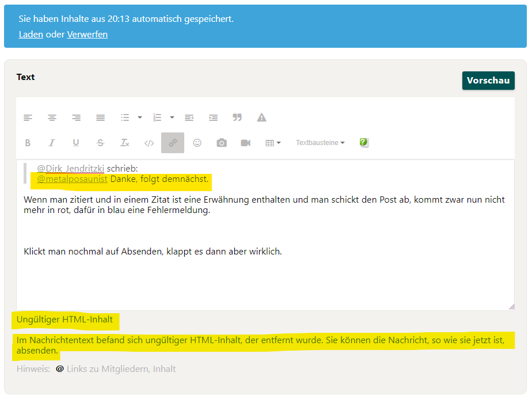Insert an image with camera icon

click(x=221, y=143)
